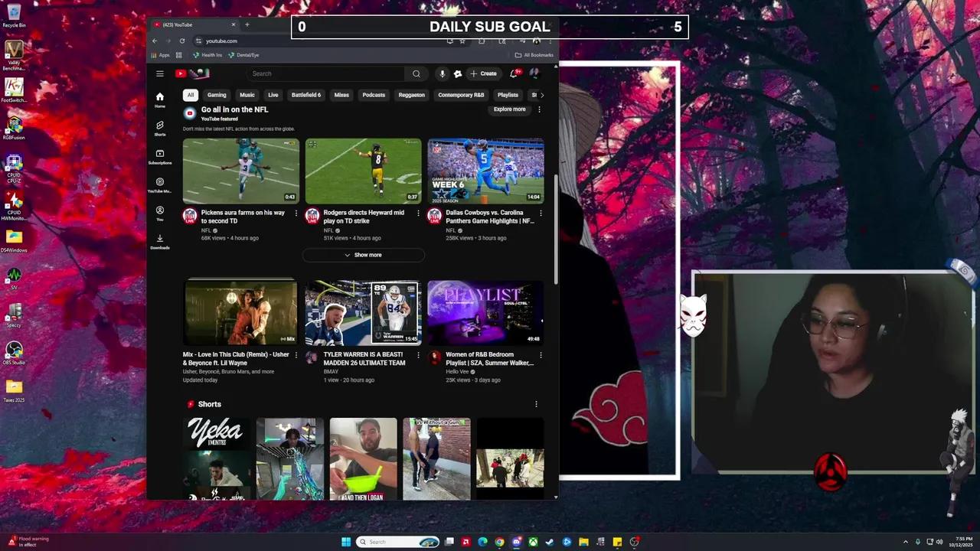
Task: Select the Gaming filter chip
Action: pyautogui.click(x=217, y=95)
